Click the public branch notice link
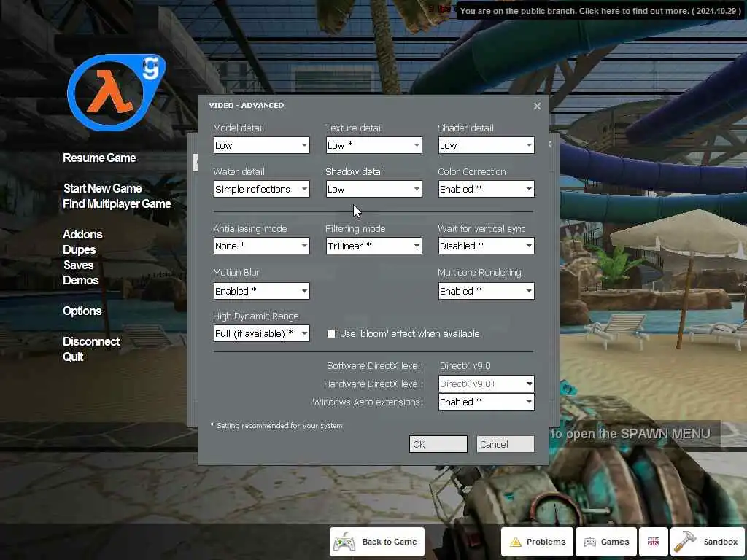This screenshot has width=747, height=560. click(x=600, y=11)
